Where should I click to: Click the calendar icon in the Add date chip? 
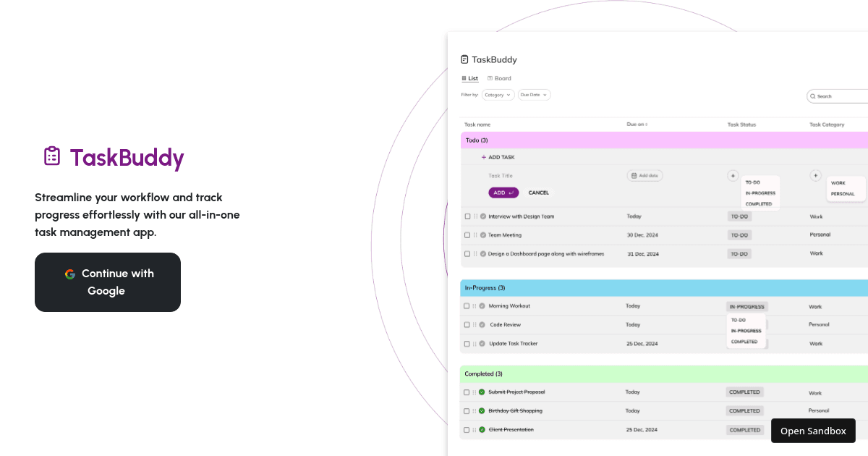click(x=634, y=176)
